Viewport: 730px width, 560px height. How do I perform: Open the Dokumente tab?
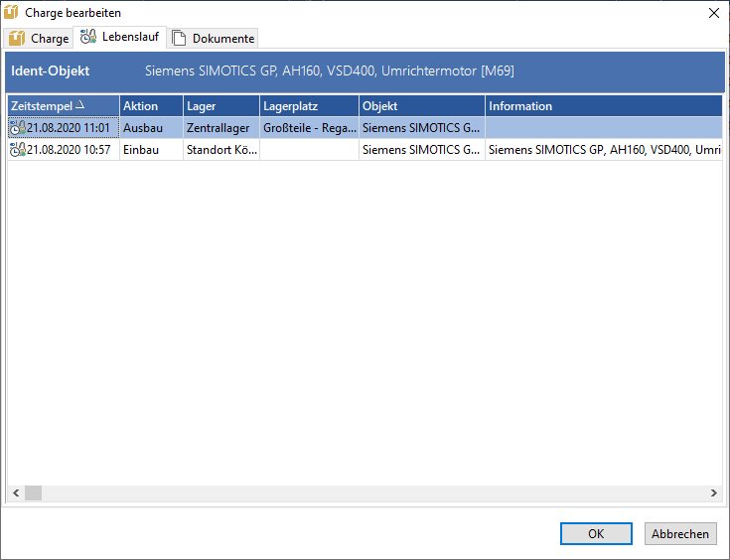(x=213, y=38)
